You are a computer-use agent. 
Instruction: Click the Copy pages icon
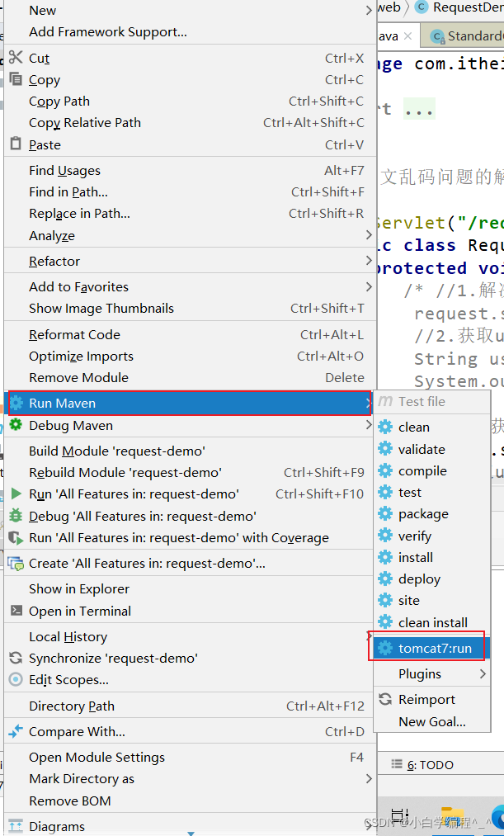point(16,79)
